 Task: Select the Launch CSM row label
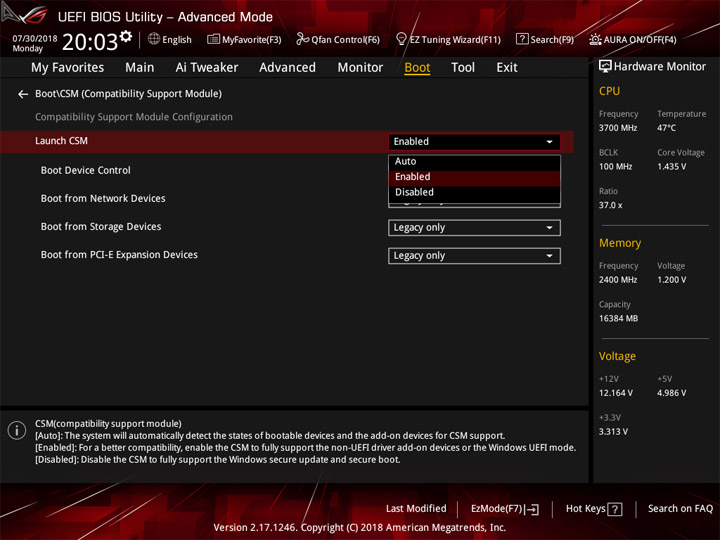pos(62,141)
